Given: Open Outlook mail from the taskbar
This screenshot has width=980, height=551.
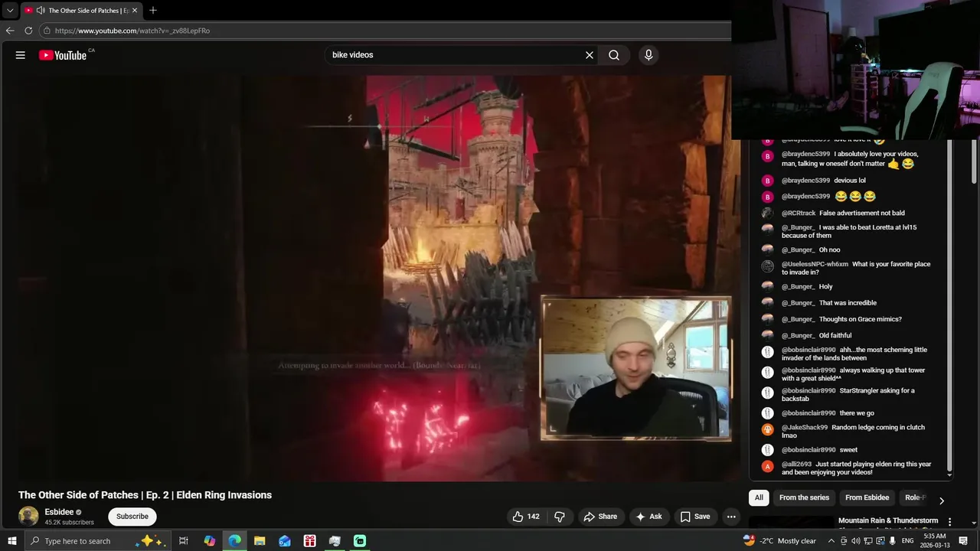Looking at the screenshot, I should (285, 541).
